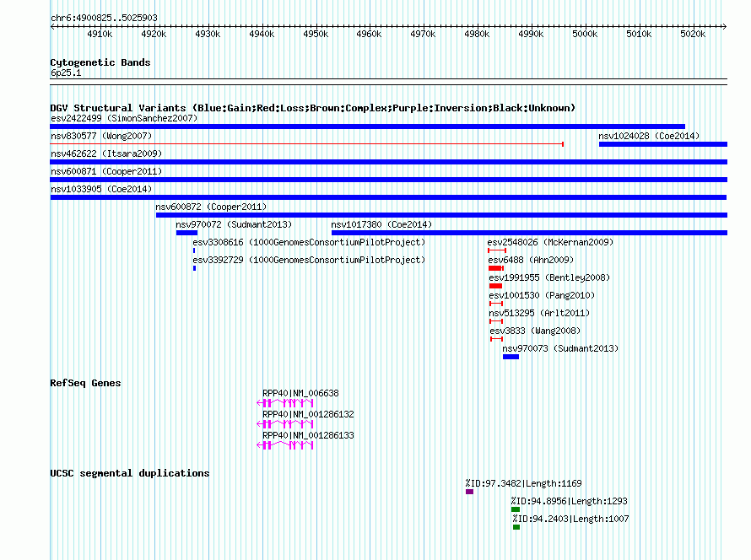This screenshot has width=751, height=560.
Task: Select the esv1991955 red bar
Action: (x=495, y=286)
